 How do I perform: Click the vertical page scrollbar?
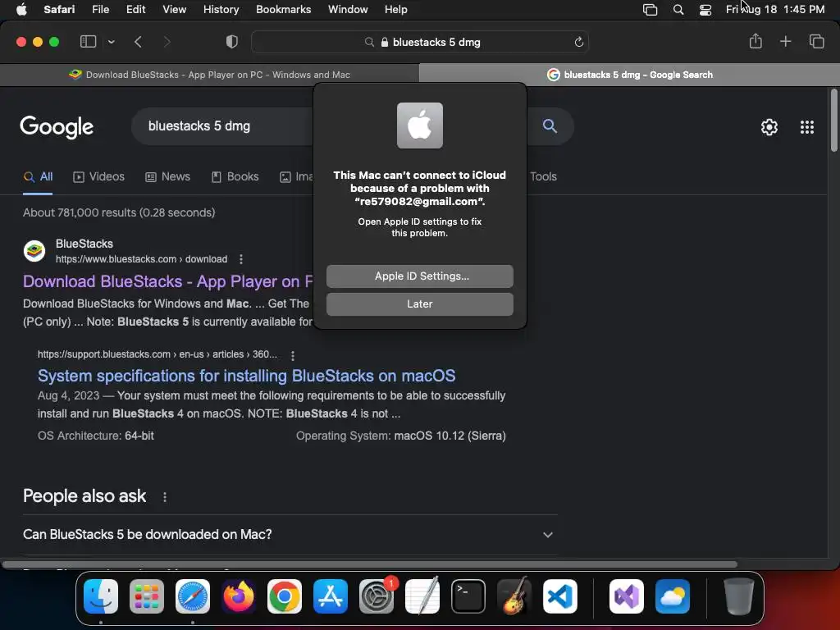[833, 121]
